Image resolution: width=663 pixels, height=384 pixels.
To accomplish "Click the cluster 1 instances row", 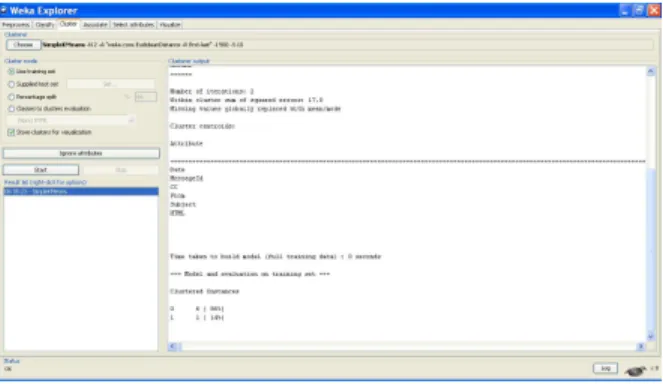I will coord(197,318).
